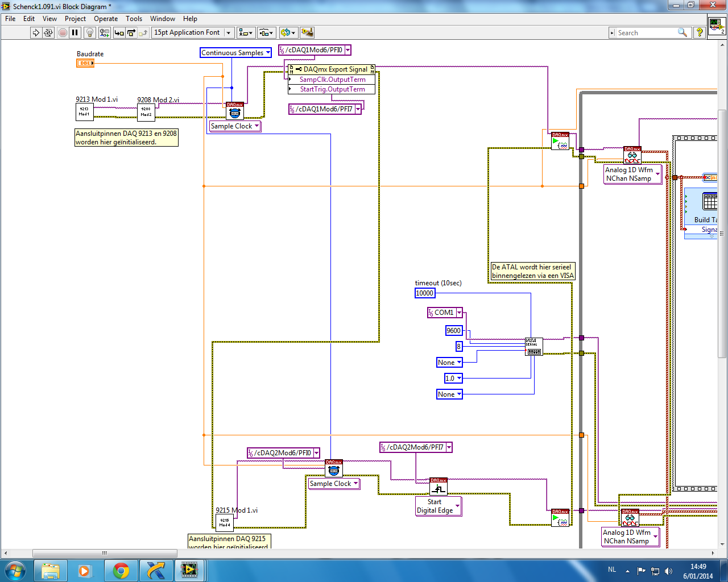
Task: Open the Help menu
Action: 190,19
